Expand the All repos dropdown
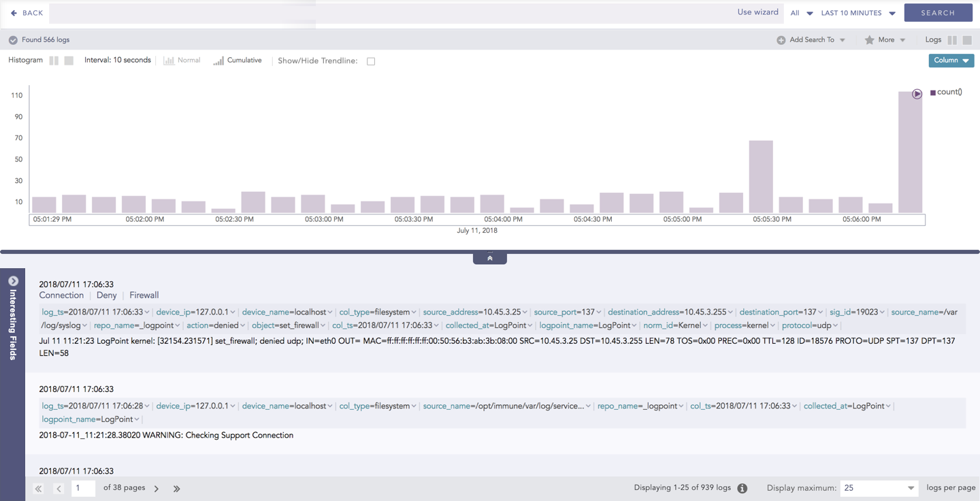980x501 pixels. coord(801,13)
